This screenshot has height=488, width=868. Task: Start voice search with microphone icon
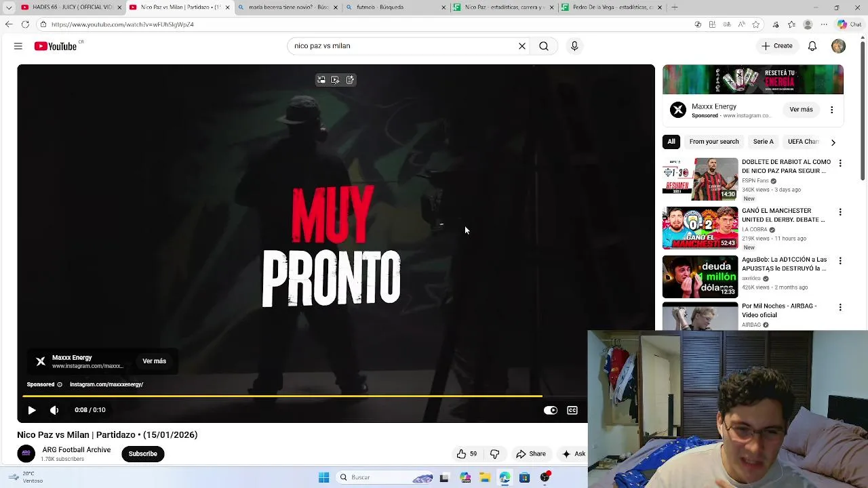click(x=574, y=46)
